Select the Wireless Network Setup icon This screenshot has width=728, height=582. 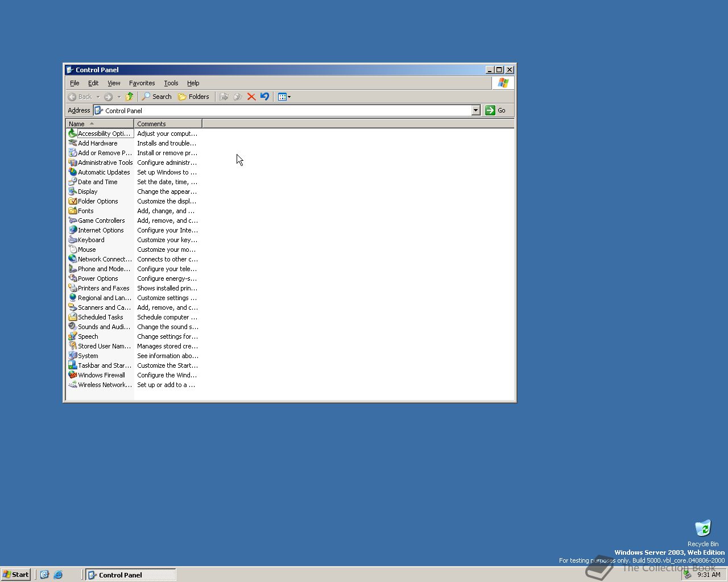(72, 385)
